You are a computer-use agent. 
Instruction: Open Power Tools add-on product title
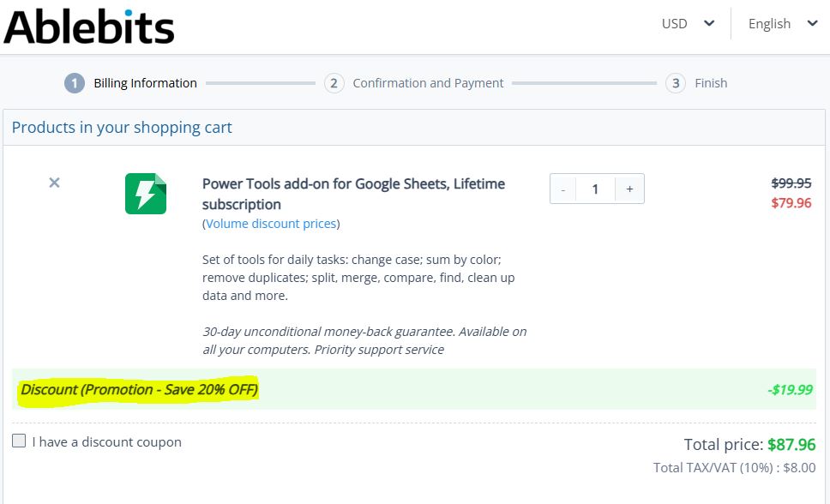tap(353, 194)
